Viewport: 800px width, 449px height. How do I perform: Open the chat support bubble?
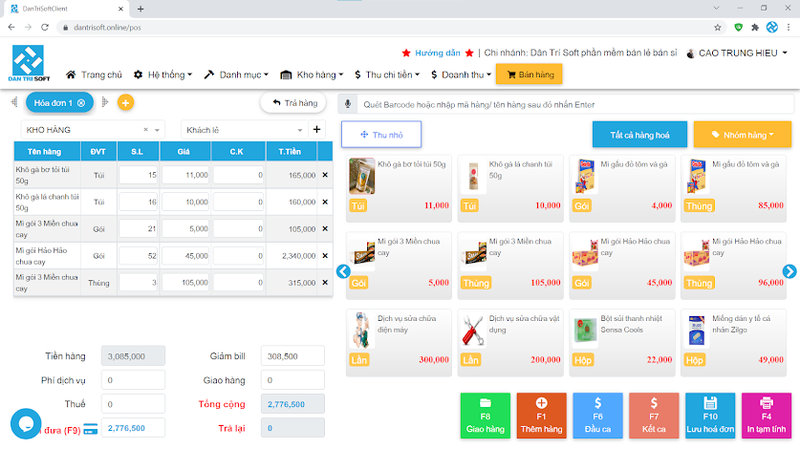26,423
